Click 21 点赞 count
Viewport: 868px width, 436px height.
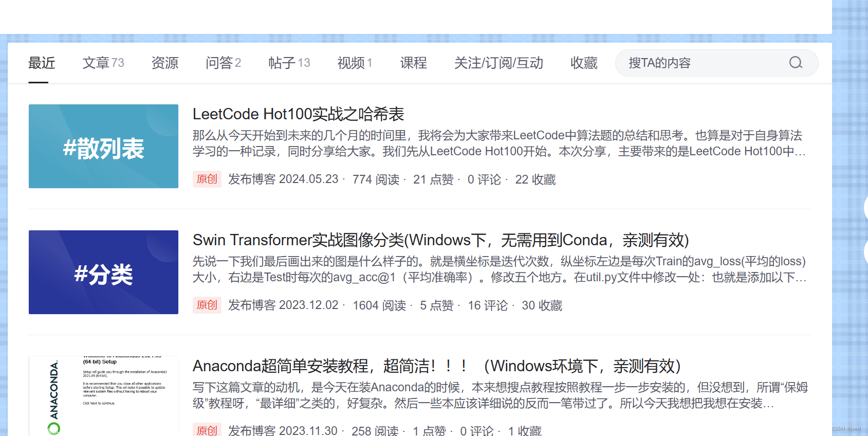pyautogui.click(x=433, y=179)
